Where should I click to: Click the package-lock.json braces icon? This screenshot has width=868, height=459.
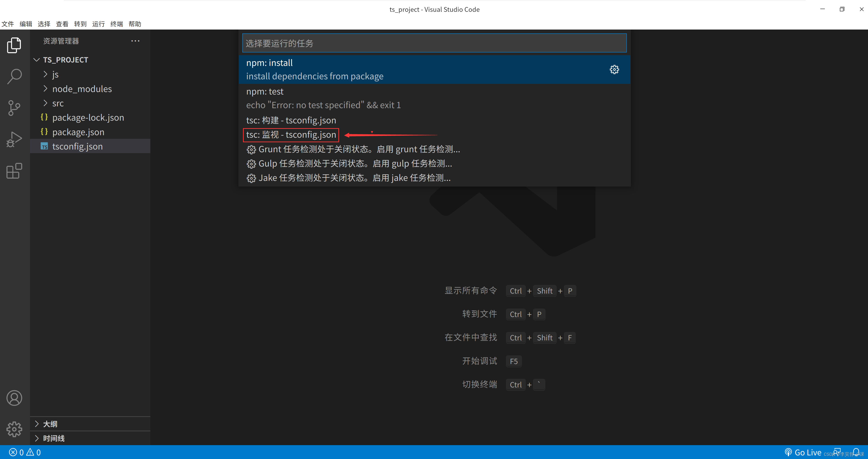tap(44, 117)
